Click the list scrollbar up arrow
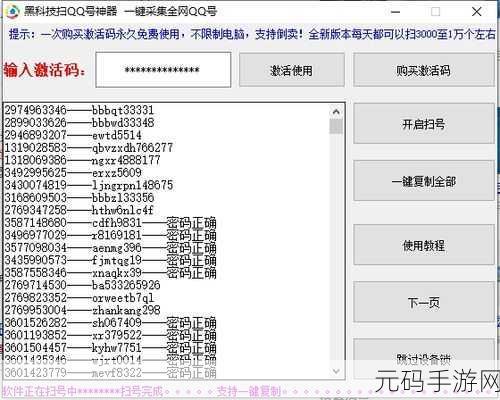Image resolution: width=500 pixels, height=400 pixels. [336, 112]
